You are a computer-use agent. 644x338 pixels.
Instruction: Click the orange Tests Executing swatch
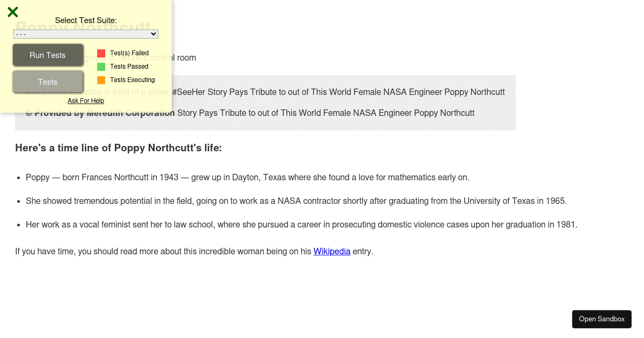click(x=101, y=80)
